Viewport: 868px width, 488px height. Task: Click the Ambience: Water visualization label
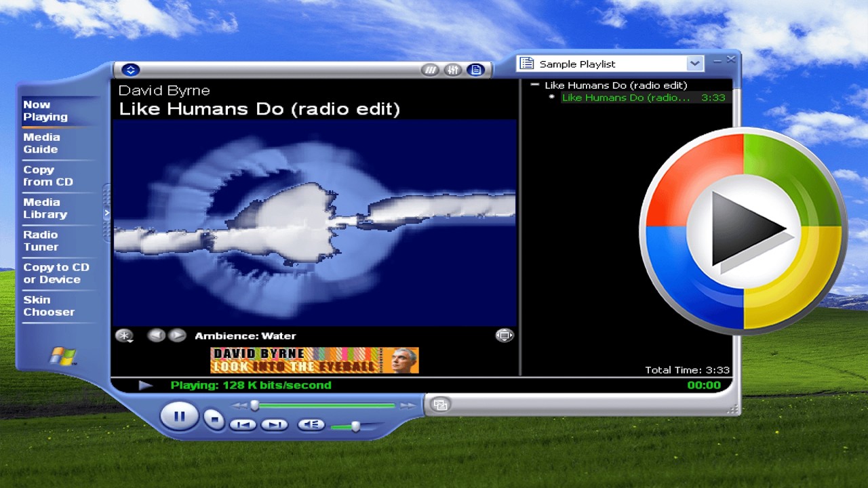pyautogui.click(x=245, y=335)
